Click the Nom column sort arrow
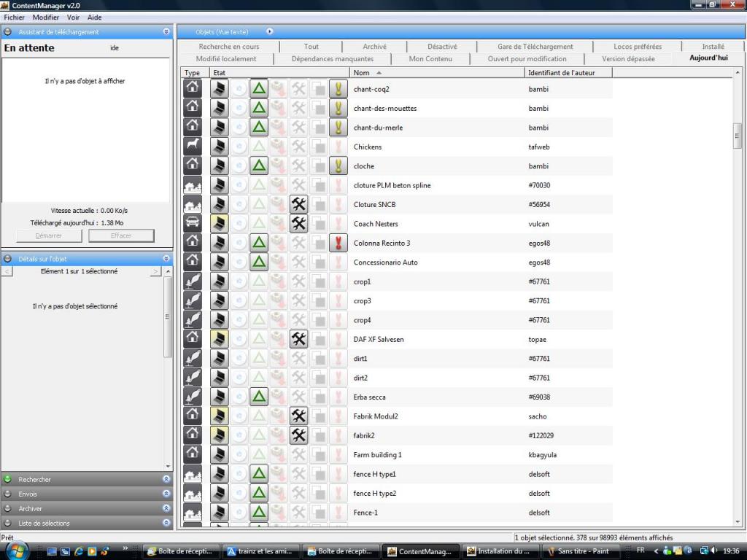Image resolution: width=747 pixels, height=560 pixels. pos(379,73)
